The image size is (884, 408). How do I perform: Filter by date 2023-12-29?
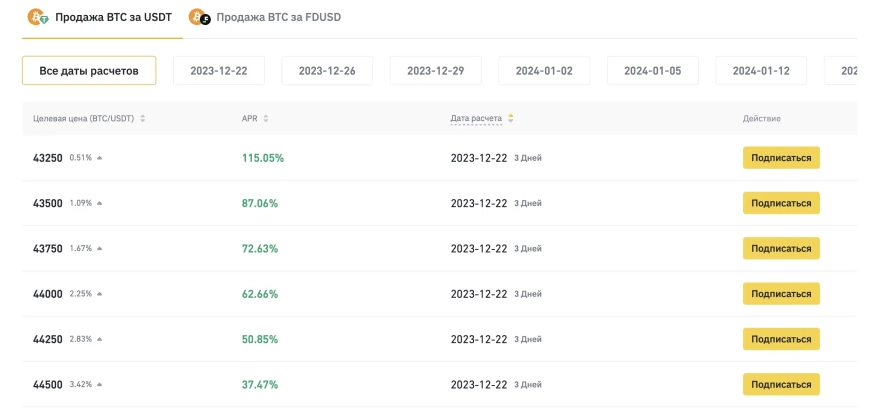pos(435,71)
